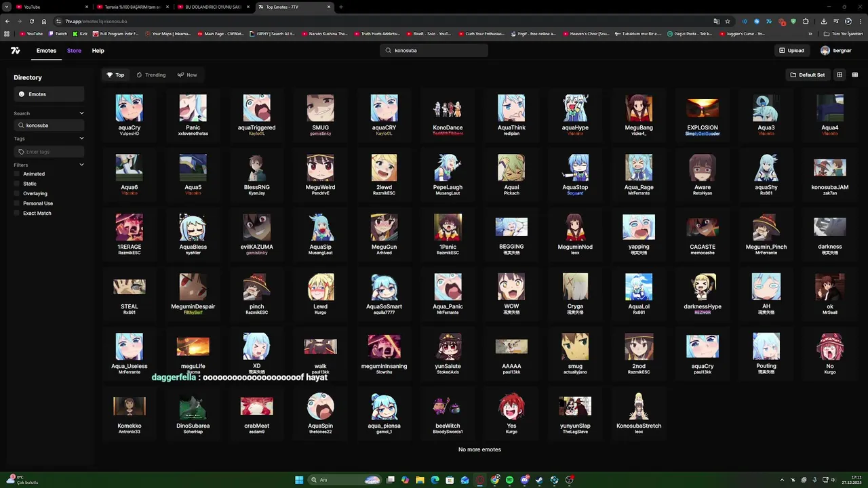Screen dimensions: 868x488
Task: Go back with the browser back arrow
Action: [7, 21]
